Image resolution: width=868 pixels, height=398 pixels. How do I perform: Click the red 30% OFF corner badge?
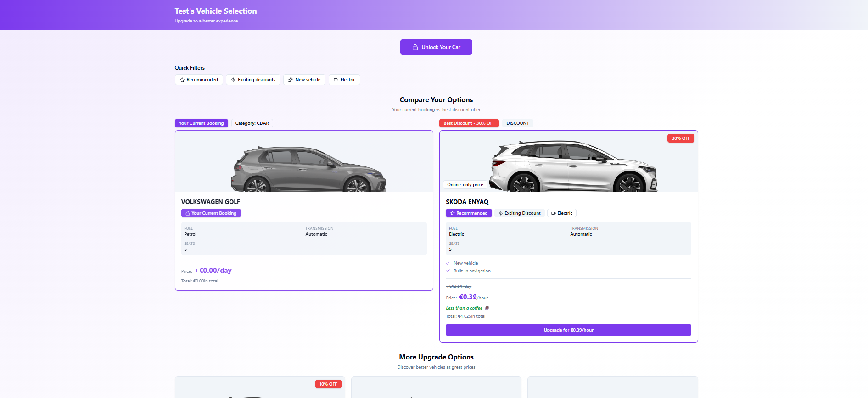[681, 138]
